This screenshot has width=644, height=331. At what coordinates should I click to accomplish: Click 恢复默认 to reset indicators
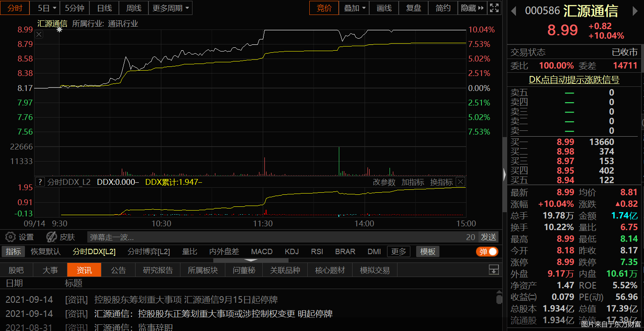pos(46,252)
